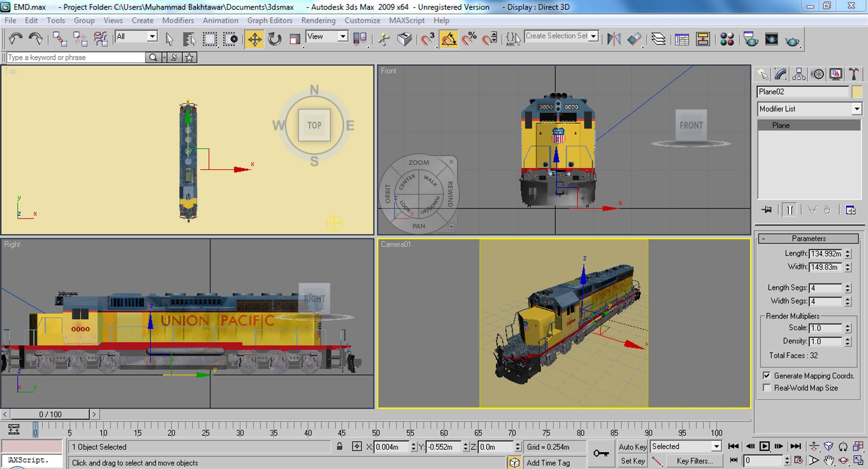Switch to the Utilities panel tab
Viewport: 868px width, 469px height.
pos(854,74)
